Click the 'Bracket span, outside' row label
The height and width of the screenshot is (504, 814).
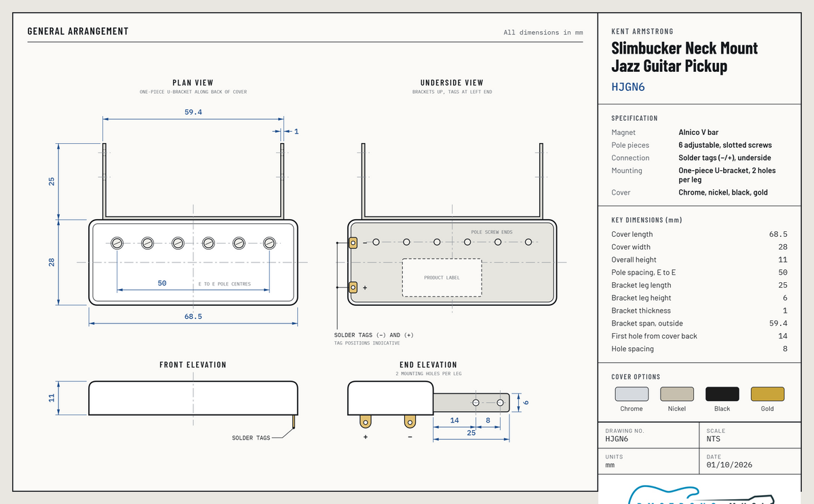click(647, 324)
